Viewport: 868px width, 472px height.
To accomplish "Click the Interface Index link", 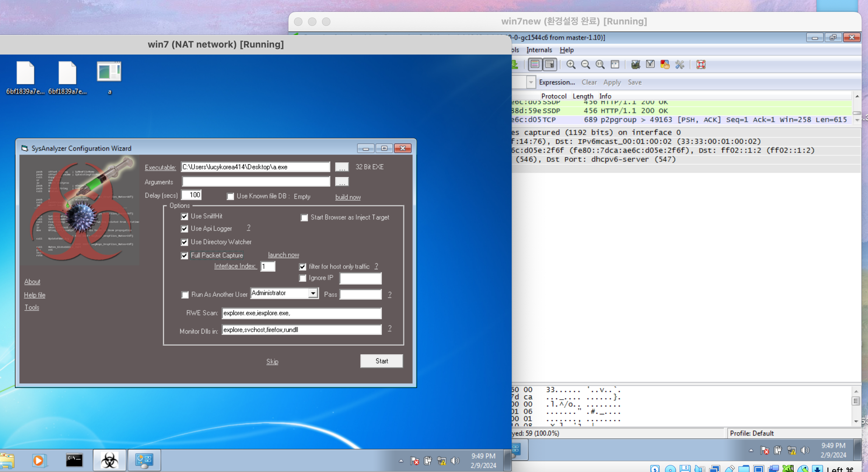I will coord(235,266).
